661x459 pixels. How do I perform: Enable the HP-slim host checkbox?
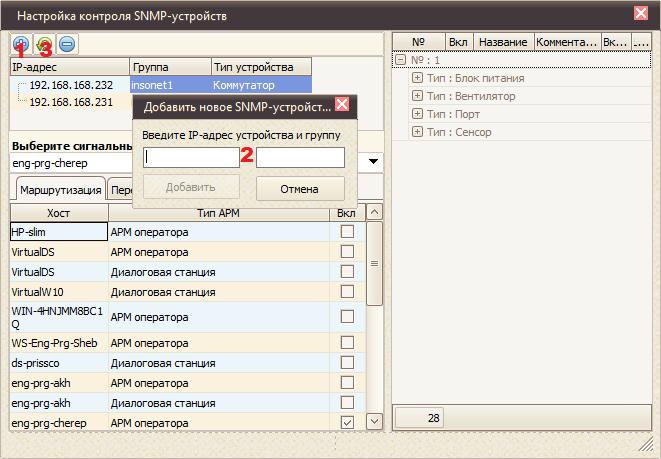[347, 231]
